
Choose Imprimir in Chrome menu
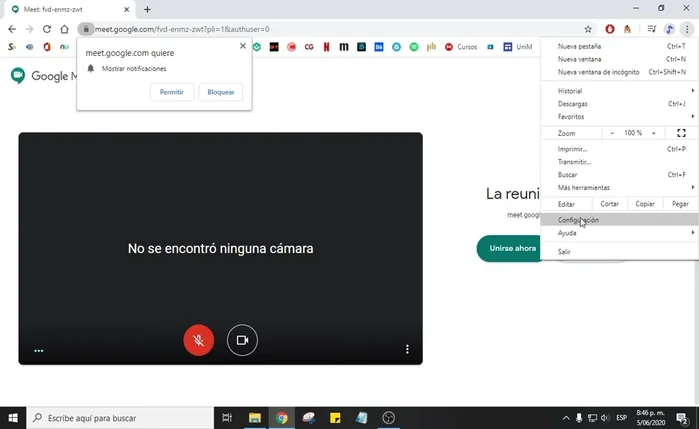coord(620,149)
